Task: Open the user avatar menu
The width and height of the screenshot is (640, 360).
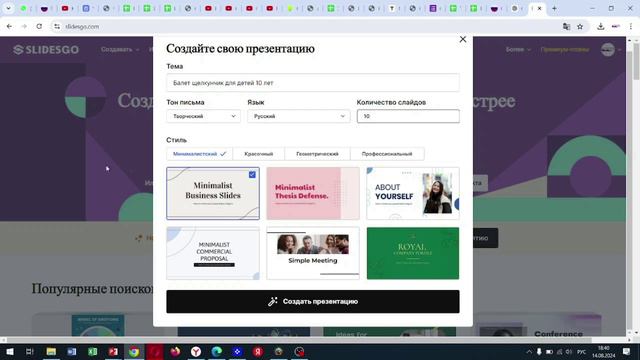Action: [608, 49]
